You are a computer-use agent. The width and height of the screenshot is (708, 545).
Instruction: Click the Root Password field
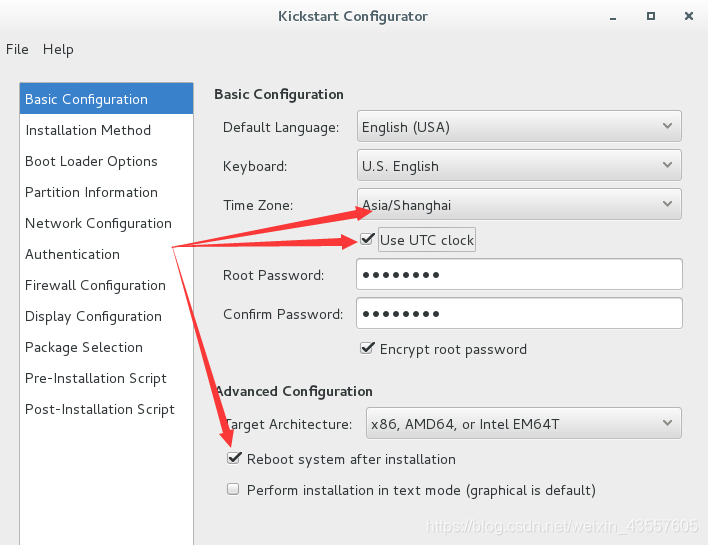point(519,275)
